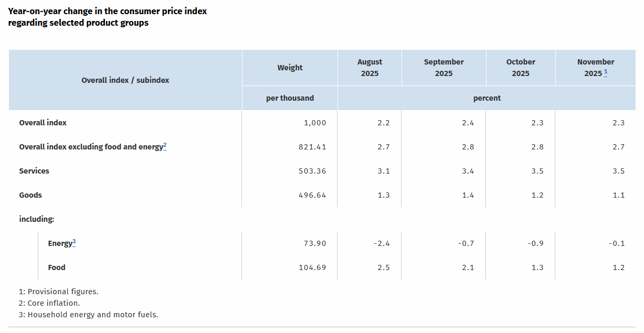Select the September 2025 column header
Image resolution: width=644 pixels, height=333 pixels.
(x=444, y=68)
